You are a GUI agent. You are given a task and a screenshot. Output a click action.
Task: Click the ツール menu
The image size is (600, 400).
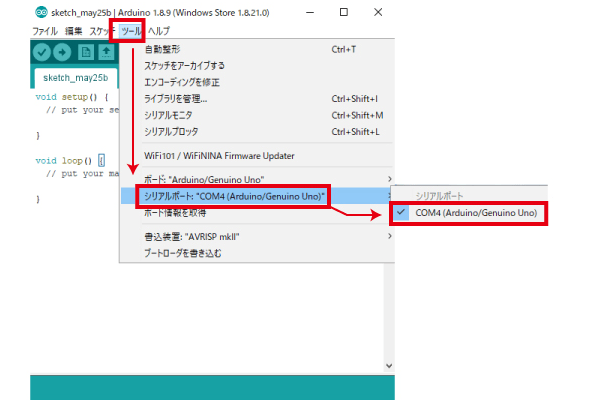(x=131, y=31)
